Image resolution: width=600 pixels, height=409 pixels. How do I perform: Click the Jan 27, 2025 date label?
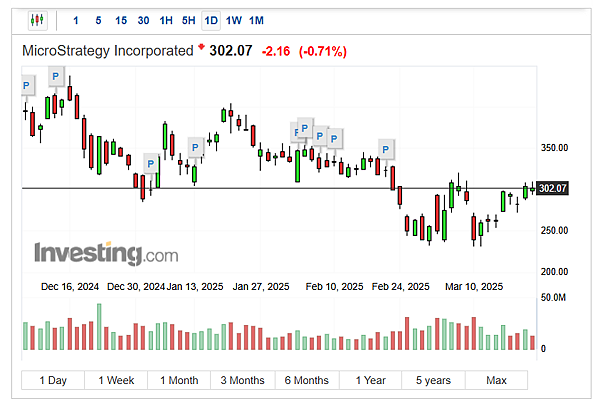(261, 287)
